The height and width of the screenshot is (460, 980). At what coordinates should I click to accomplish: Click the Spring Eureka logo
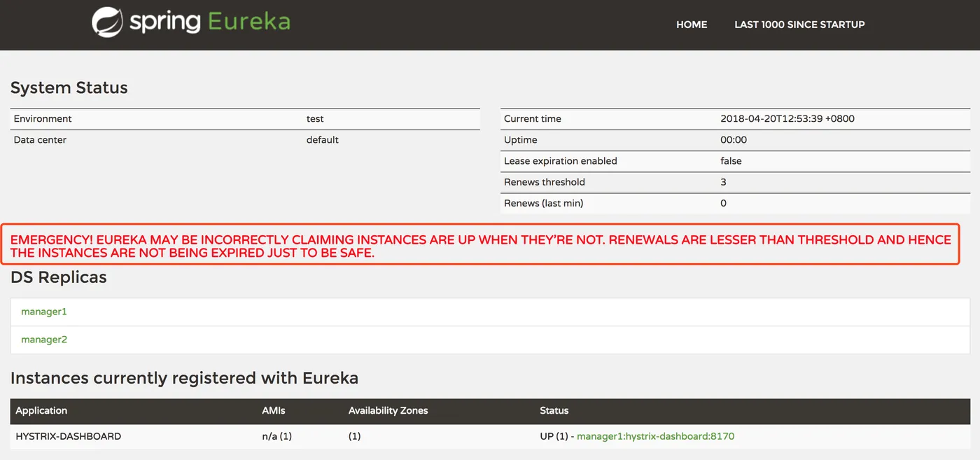click(191, 21)
